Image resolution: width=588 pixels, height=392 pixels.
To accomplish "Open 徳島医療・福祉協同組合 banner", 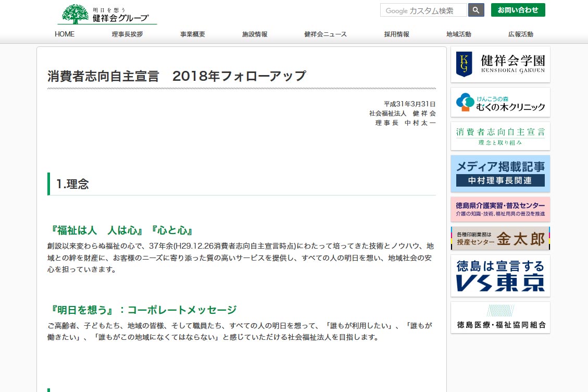I will pyautogui.click(x=501, y=317).
